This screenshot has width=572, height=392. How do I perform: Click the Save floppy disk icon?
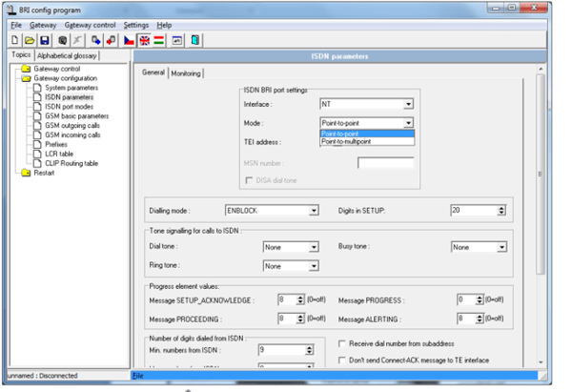pyautogui.click(x=45, y=40)
